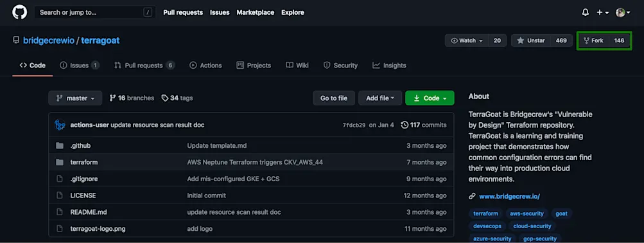Viewport: 644px width, 243px height.
Task: Open the GitHub home logo
Action: tap(19, 12)
